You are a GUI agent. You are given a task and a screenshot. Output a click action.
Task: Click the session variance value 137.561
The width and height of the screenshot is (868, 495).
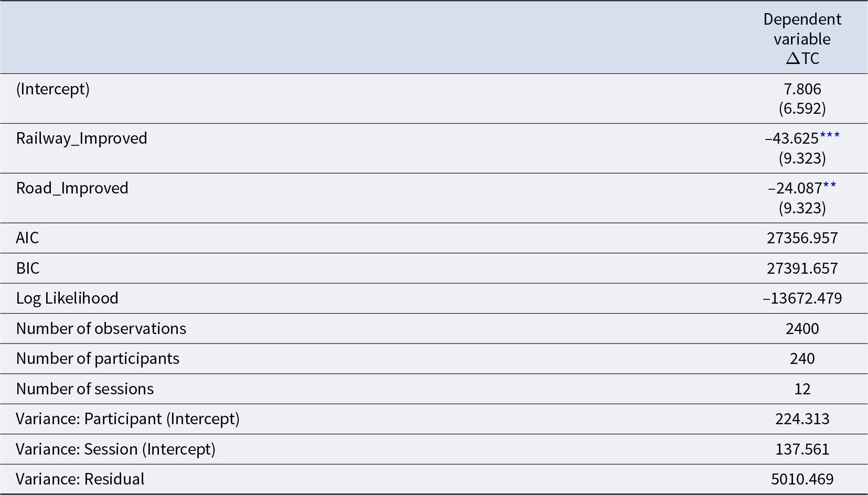coord(802,449)
